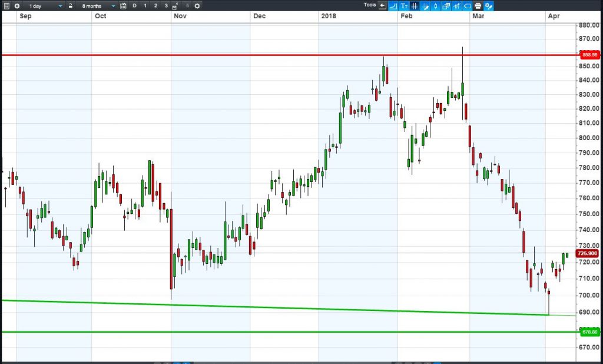The height and width of the screenshot is (364, 603).
Task: Click the Oct label on time axis
Action: coord(100,16)
